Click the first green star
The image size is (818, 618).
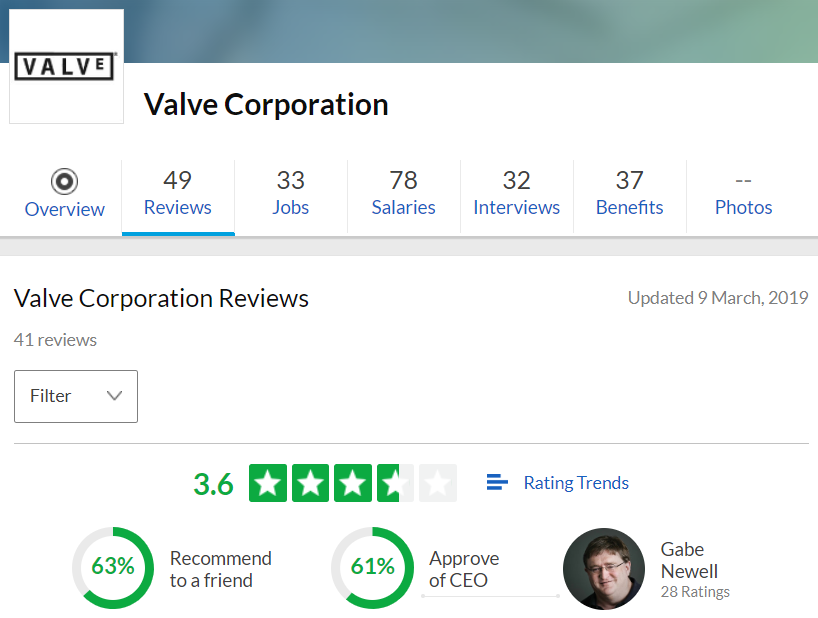[268, 483]
